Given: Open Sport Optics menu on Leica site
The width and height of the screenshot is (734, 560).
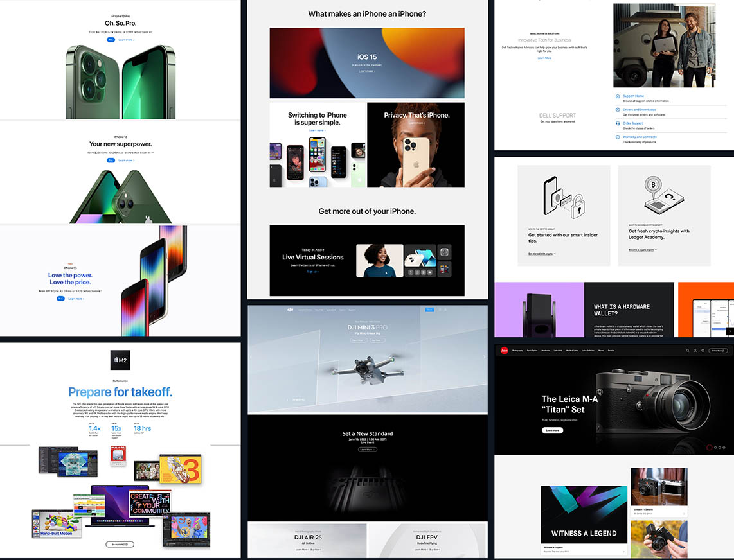Looking at the screenshot, I should 532,351.
